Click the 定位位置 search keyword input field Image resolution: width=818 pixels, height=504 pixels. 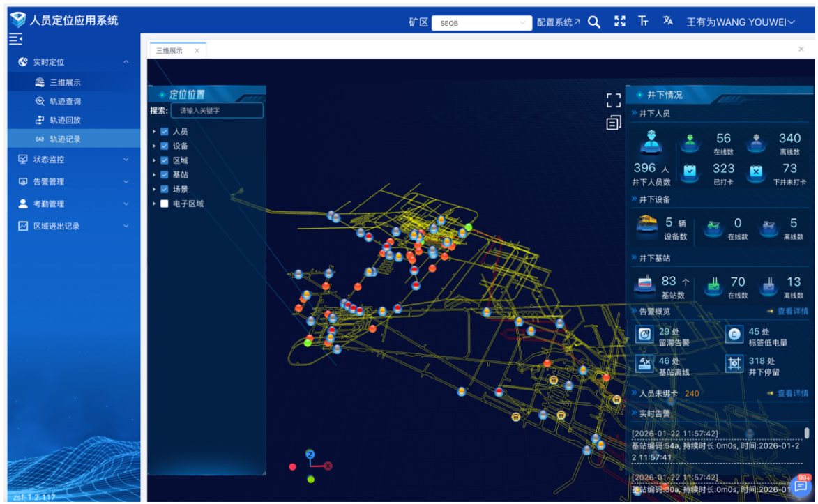[217, 111]
